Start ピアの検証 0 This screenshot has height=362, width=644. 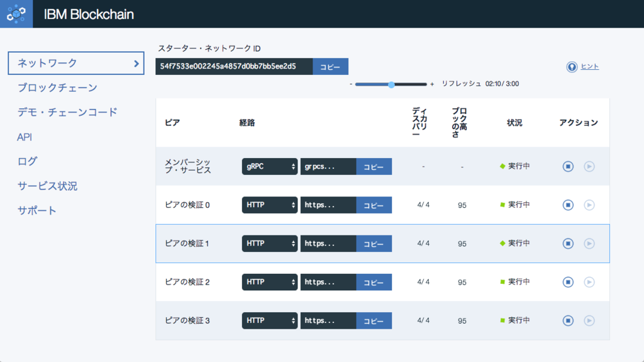click(x=589, y=205)
